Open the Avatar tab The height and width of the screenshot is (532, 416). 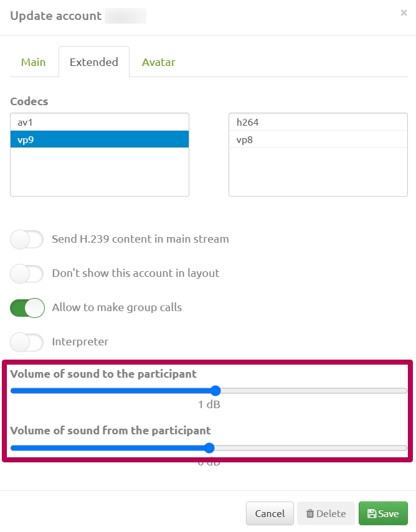(158, 62)
